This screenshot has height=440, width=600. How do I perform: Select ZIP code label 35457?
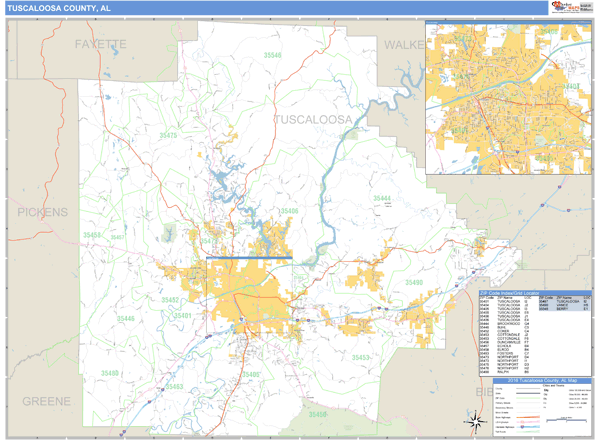tap(117, 237)
